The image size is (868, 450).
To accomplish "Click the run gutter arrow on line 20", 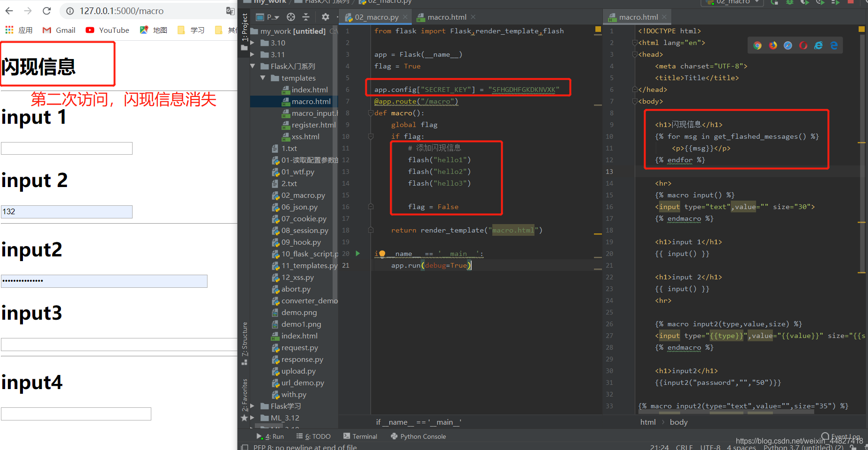I will [x=358, y=254].
